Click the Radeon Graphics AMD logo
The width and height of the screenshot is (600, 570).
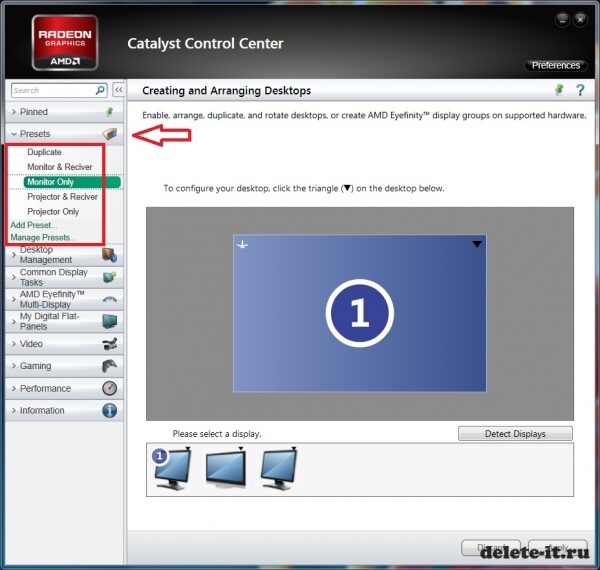(x=65, y=43)
